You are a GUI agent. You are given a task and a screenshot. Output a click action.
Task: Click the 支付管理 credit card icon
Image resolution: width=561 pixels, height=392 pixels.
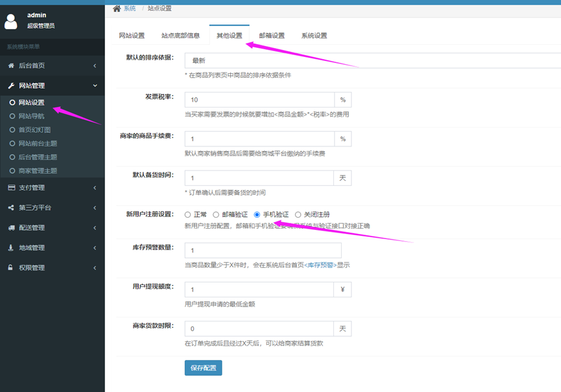click(x=11, y=188)
